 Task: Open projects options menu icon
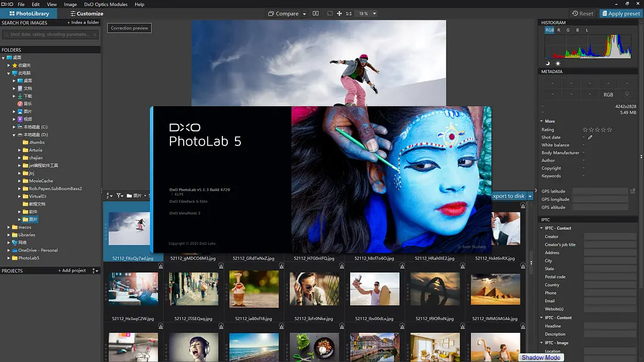(94, 270)
